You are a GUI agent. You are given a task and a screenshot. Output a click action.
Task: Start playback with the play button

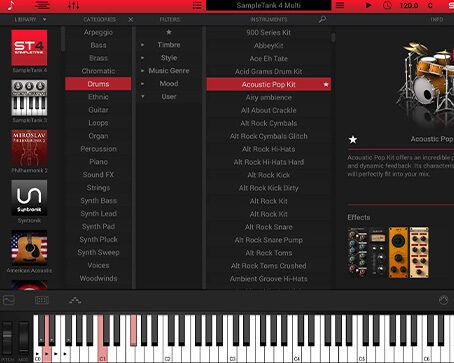point(368,5)
